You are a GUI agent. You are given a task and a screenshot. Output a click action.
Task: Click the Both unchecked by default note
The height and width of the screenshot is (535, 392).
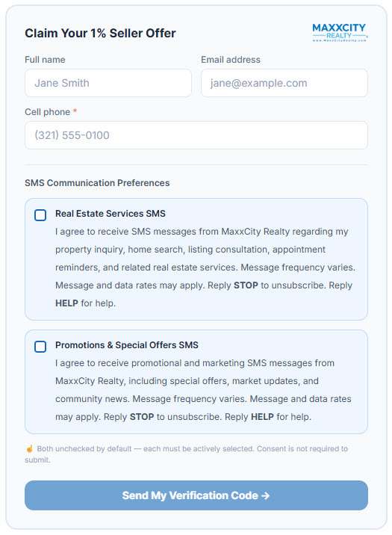[187, 454]
